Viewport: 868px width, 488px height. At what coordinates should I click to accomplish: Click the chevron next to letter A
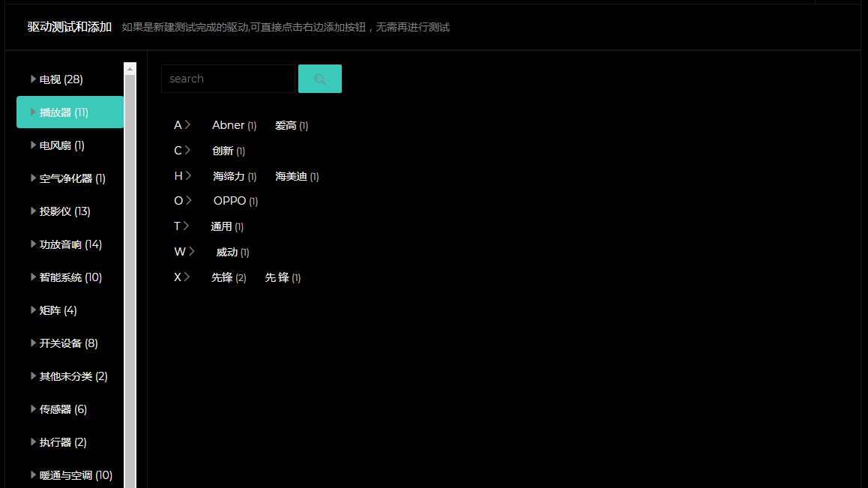tap(188, 124)
